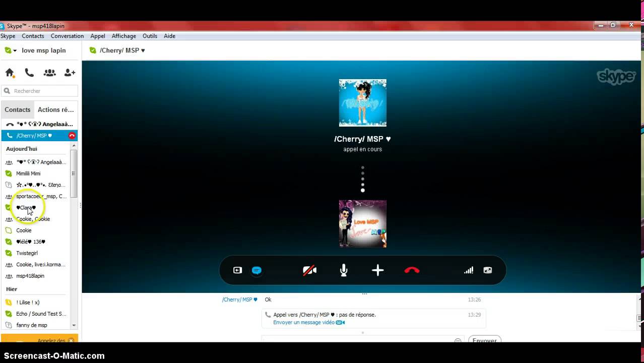End call via red icon in sidebar Cherry row
Image resolution: width=644 pixels, height=363 pixels.
(x=72, y=136)
